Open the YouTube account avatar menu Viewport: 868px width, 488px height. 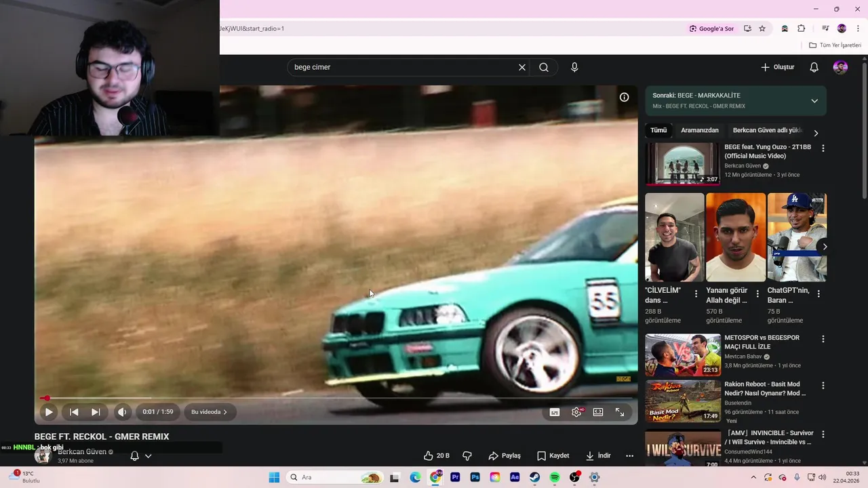(x=840, y=67)
